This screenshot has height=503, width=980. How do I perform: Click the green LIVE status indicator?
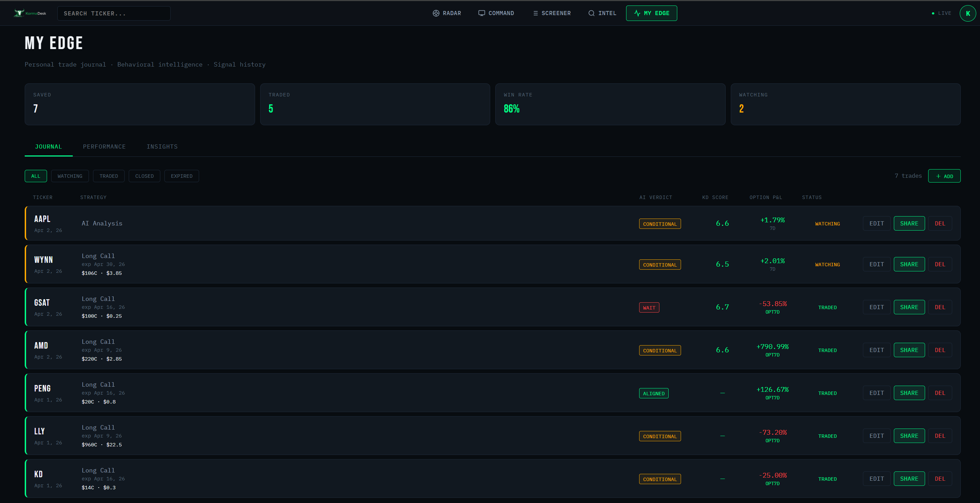(933, 13)
